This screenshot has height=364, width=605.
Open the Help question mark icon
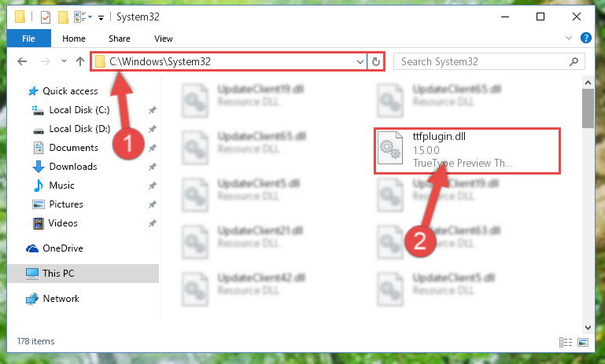[585, 38]
